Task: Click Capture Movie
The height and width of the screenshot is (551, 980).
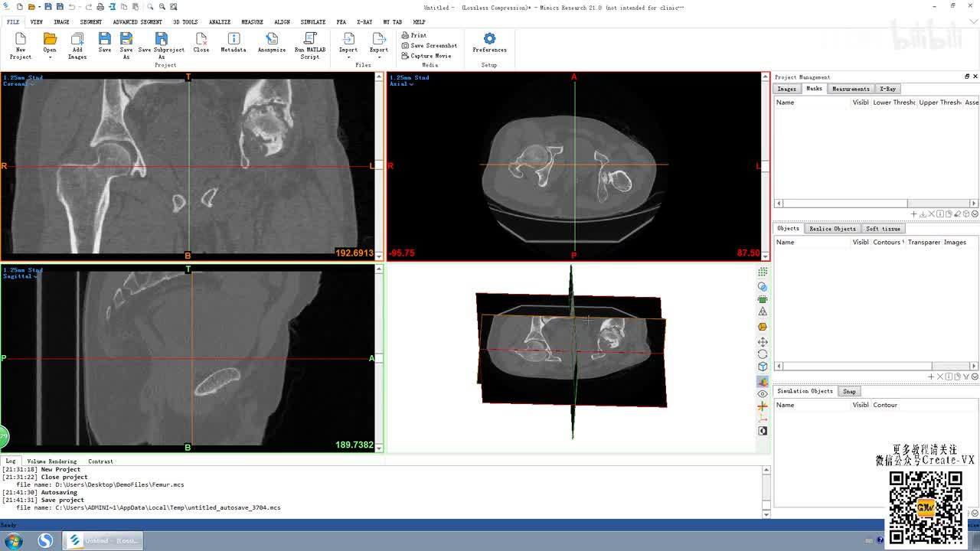Action: [x=426, y=56]
